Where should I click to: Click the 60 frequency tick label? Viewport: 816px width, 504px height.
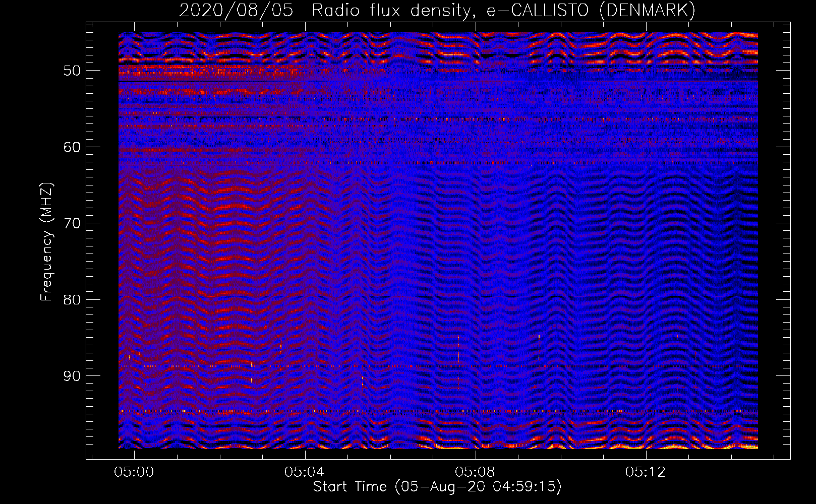[x=72, y=147]
